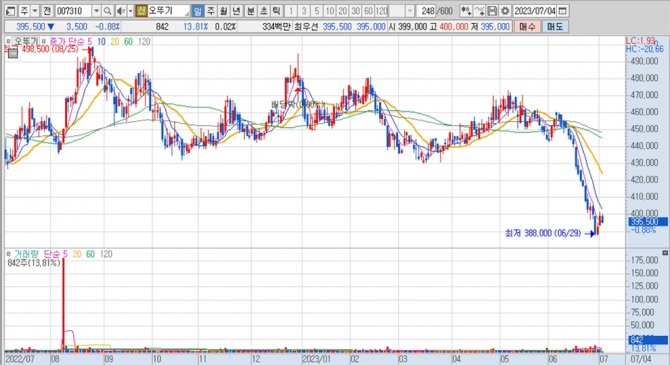
Task: Select the monthly (월) period tab
Action: (x=224, y=11)
